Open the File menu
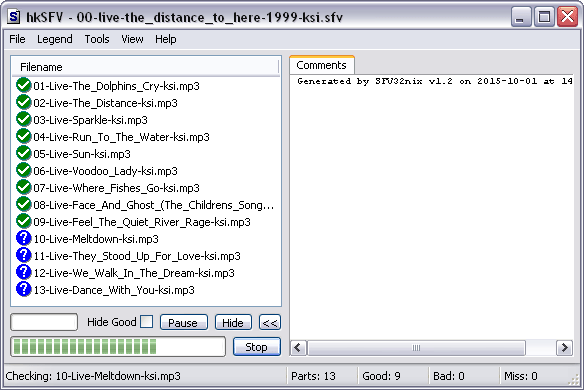 [17, 39]
